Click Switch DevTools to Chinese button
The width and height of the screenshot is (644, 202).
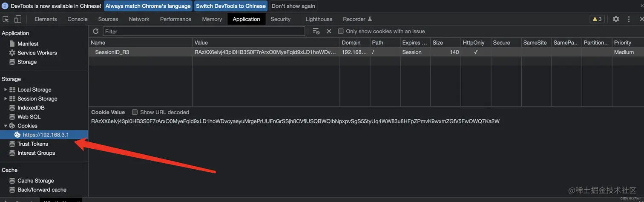[x=231, y=6]
